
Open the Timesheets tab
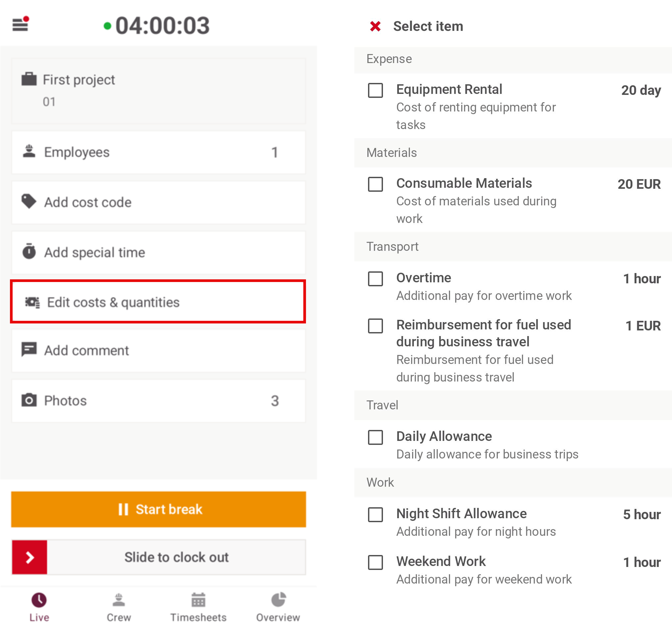(x=198, y=607)
